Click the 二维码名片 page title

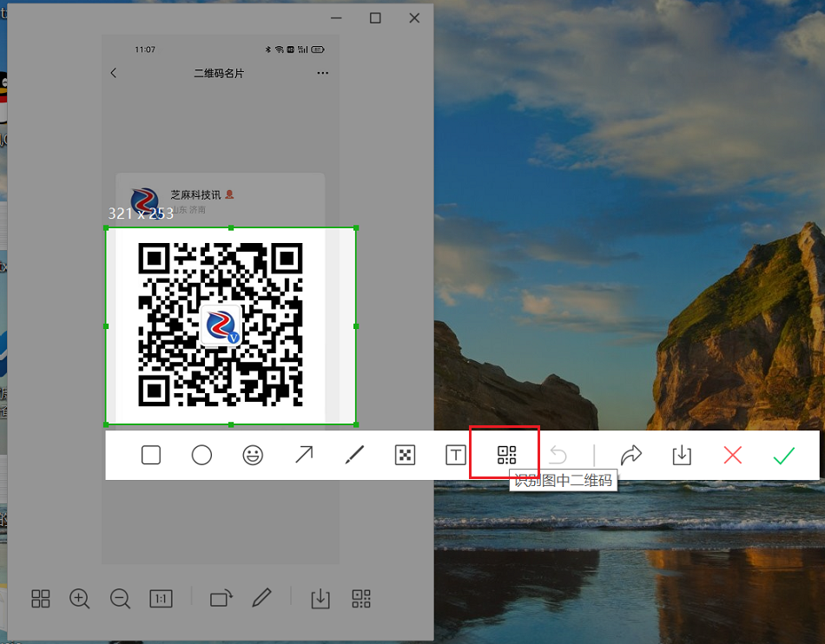point(219,74)
